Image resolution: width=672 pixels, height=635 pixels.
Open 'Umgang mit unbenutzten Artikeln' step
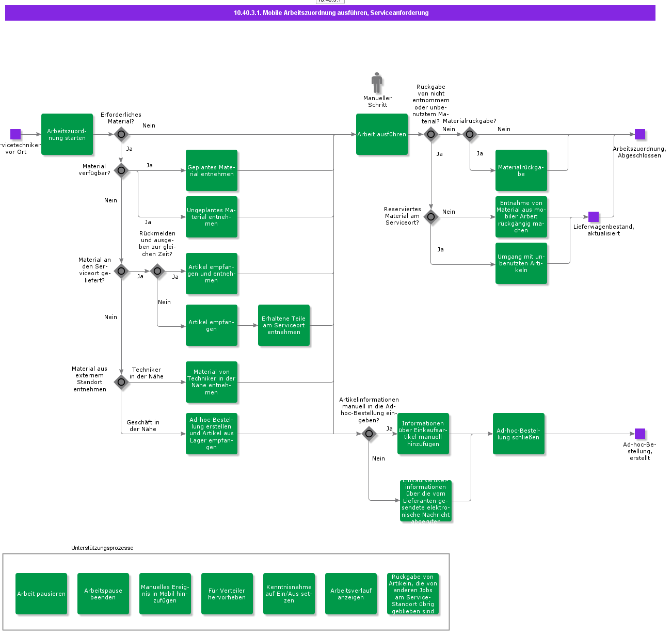tap(521, 263)
